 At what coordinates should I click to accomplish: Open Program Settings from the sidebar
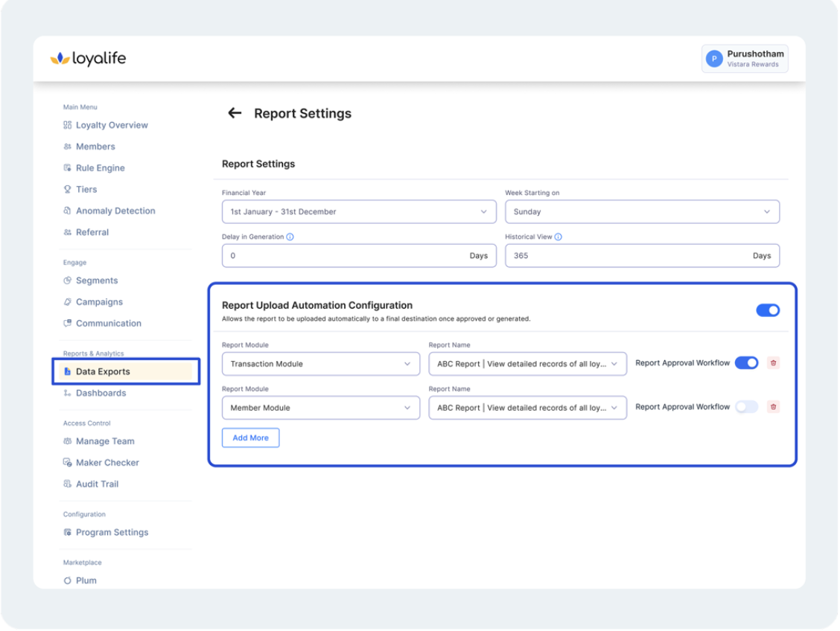point(112,532)
